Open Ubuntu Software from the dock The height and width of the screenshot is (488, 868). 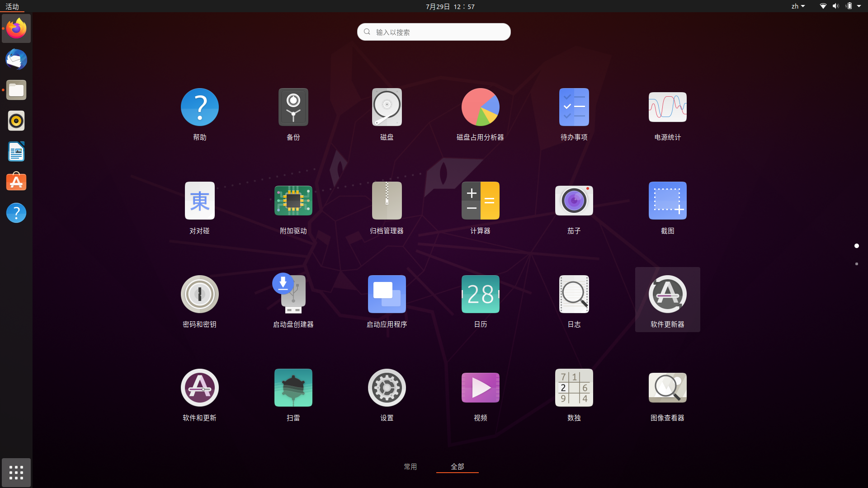[16, 182]
